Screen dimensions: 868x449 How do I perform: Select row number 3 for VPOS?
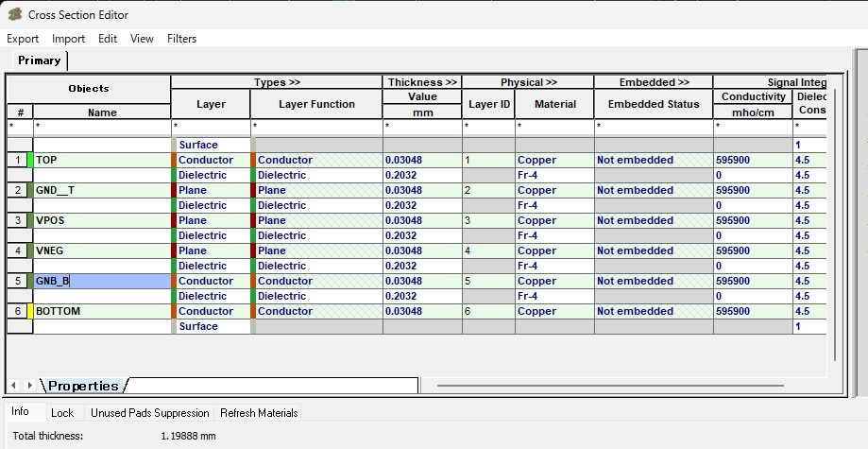tap(19, 221)
